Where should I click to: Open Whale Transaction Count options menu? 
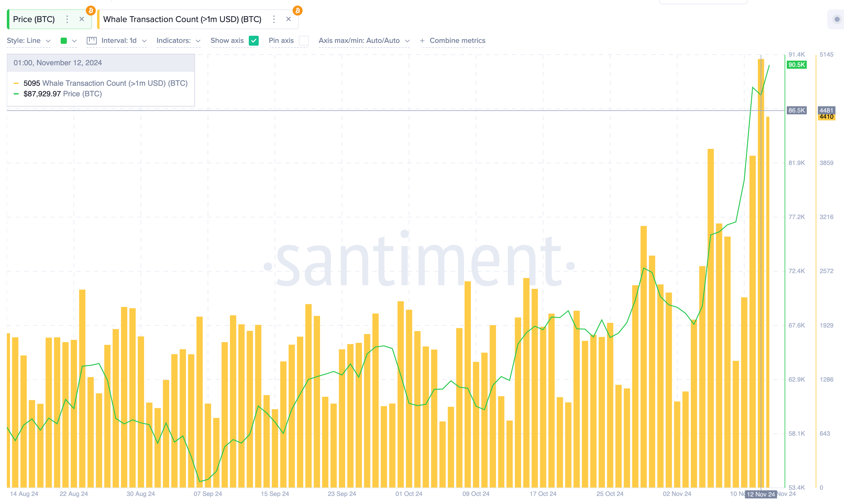(x=274, y=19)
